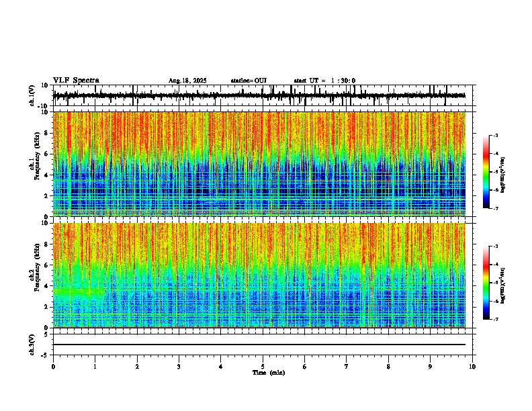Click time axis tick label "5"

coord(263,367)
